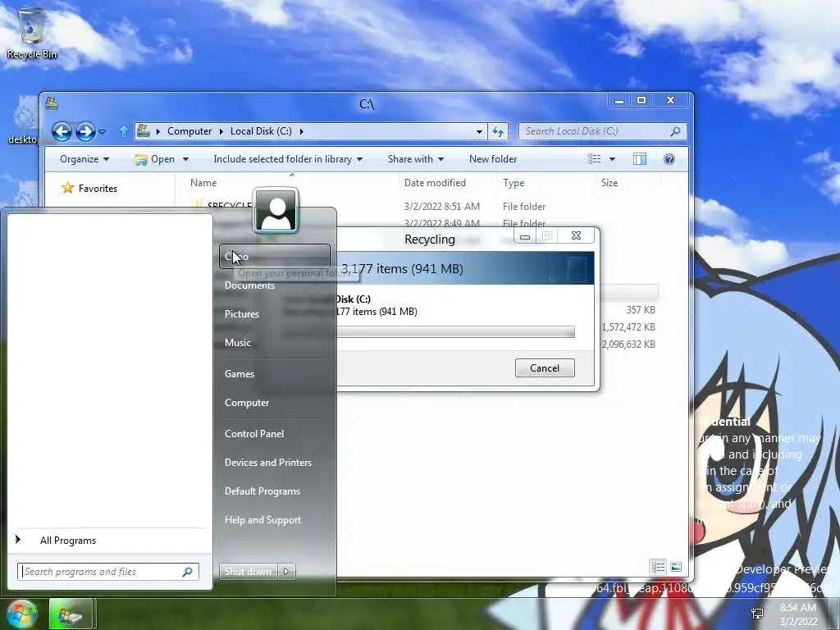Click New folder in toolbar
840x630 pixels.
tap(493, 159)
